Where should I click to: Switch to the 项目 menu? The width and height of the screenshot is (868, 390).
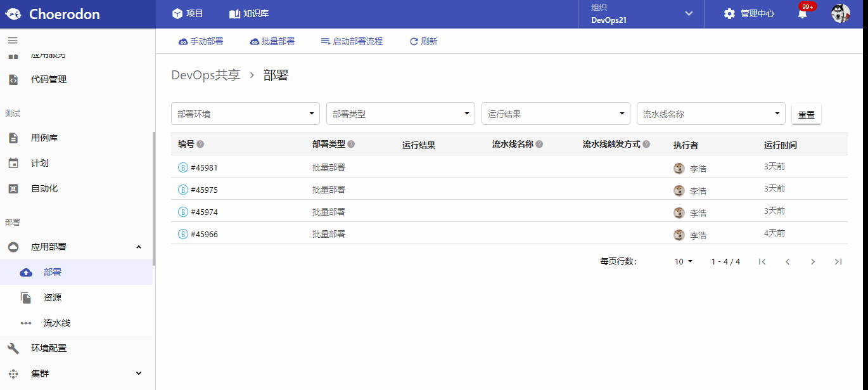coord(188,13)
